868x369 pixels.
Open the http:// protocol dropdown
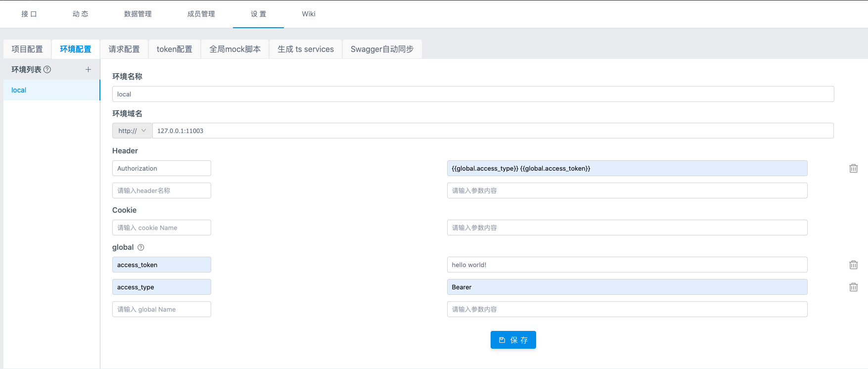tap(132, 131)
